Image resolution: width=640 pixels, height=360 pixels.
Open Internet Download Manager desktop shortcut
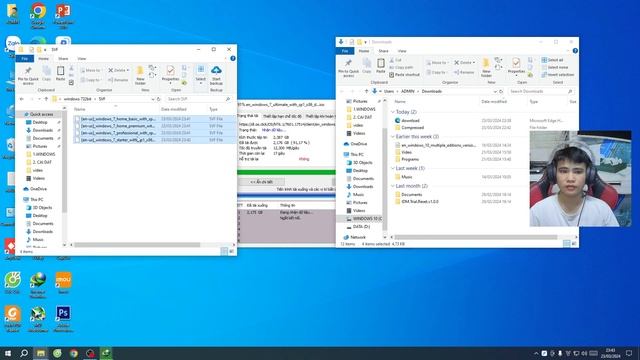(x=38, y=285)
